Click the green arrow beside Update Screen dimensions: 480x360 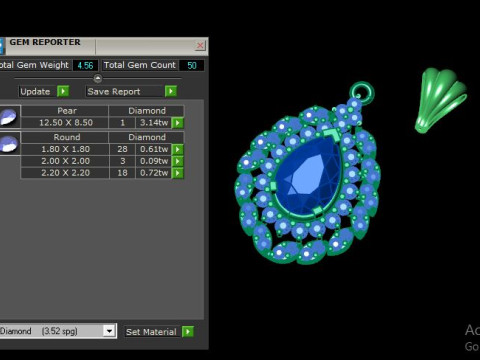tap(63, 91)
